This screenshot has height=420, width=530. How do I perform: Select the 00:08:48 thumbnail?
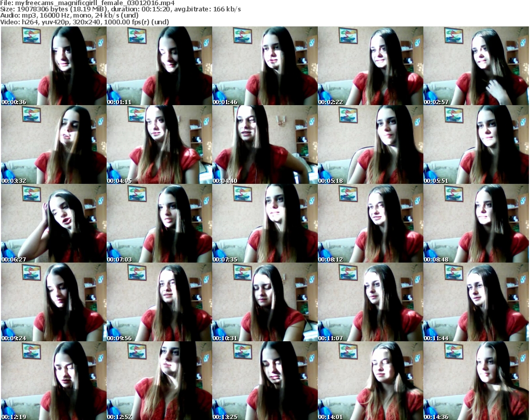476,223
